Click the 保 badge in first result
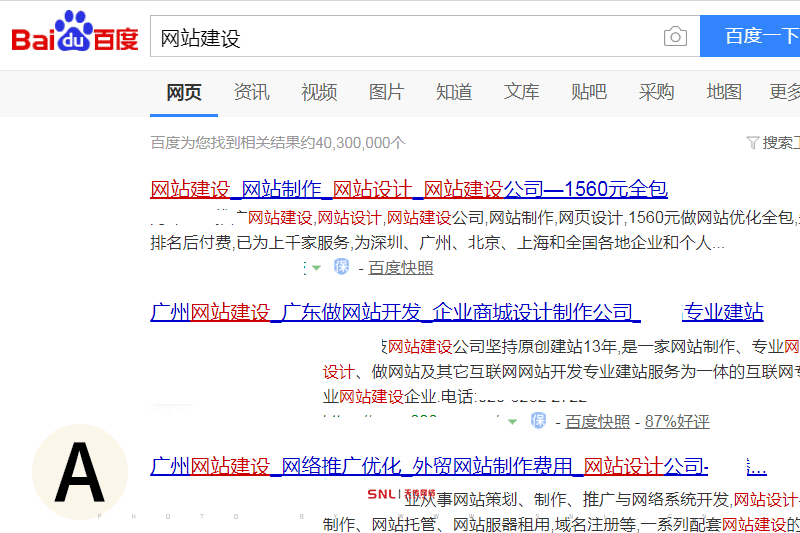 click(x=341, y=266)
